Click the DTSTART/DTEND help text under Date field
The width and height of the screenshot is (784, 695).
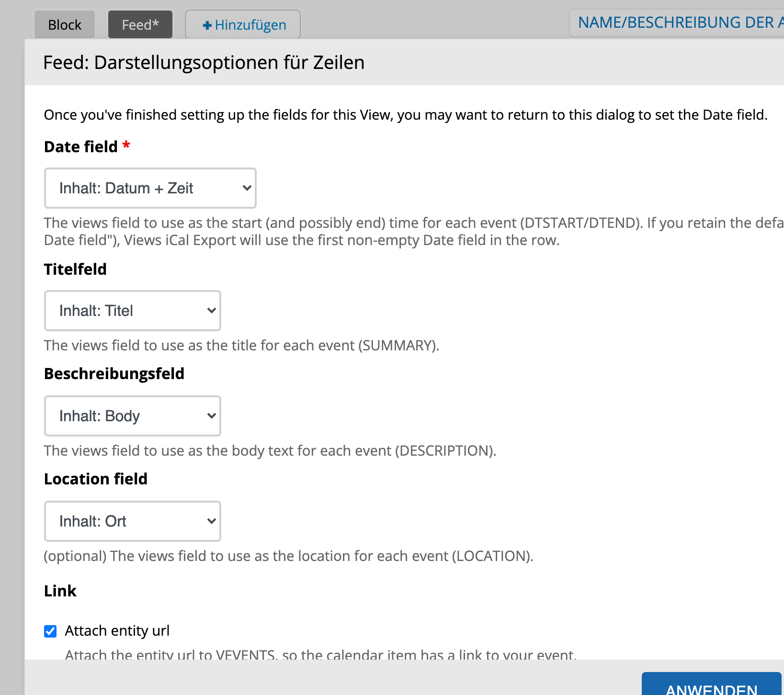point(414,231)
